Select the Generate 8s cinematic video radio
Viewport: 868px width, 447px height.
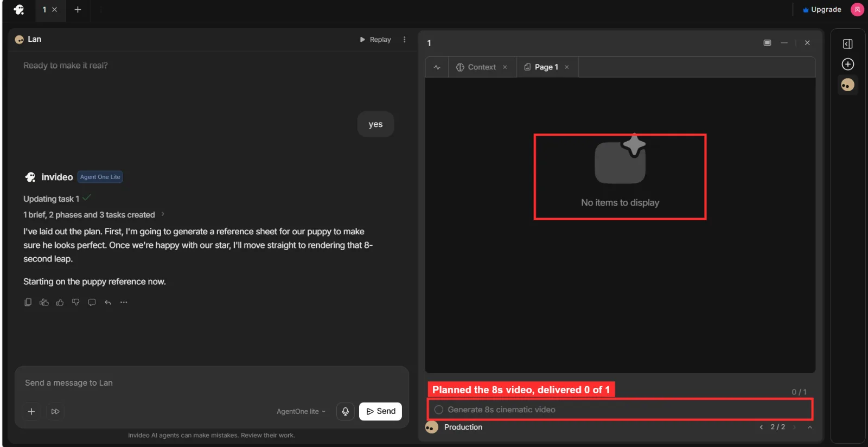tap(439, 410)
